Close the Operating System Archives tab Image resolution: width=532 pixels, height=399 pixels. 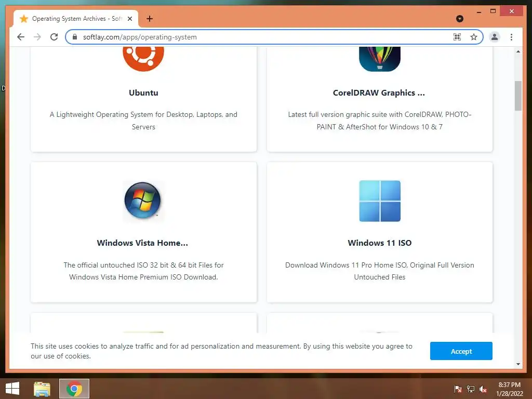tap(129, 19)
